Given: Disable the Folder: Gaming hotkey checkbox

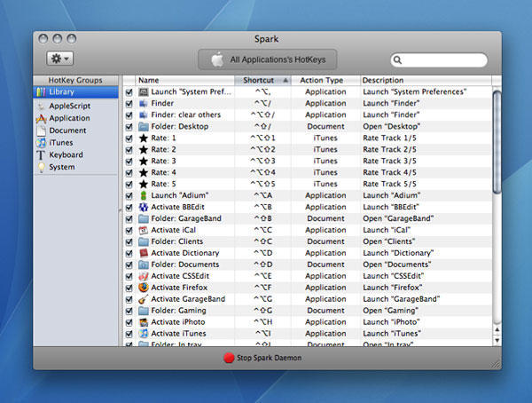Looking at the screenshot, I should [129, 311].
